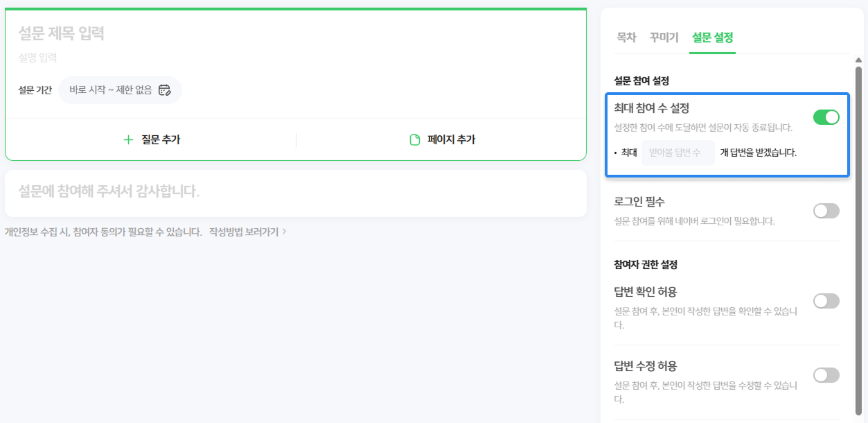Viewport: 868px width, 423px height.
Task: Click the plus icon beside 질문 추가
Action: pos(128,140)
